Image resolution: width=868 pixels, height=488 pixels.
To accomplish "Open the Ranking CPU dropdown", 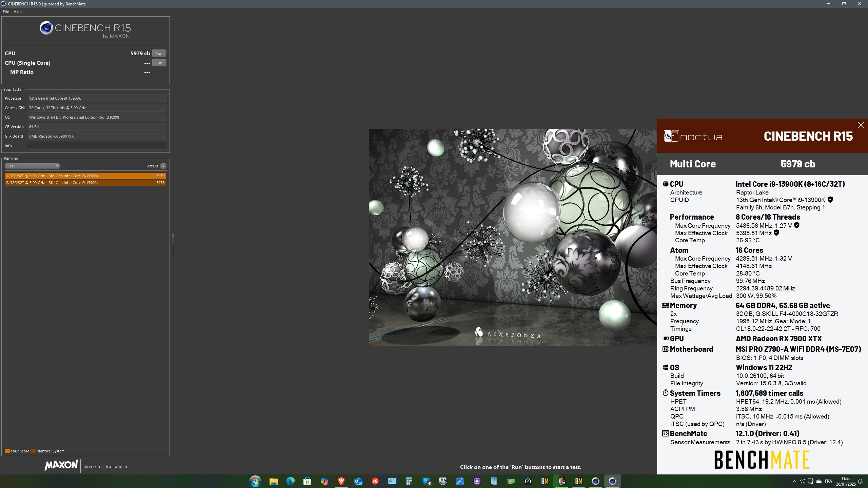I will [x=33, y=166].
